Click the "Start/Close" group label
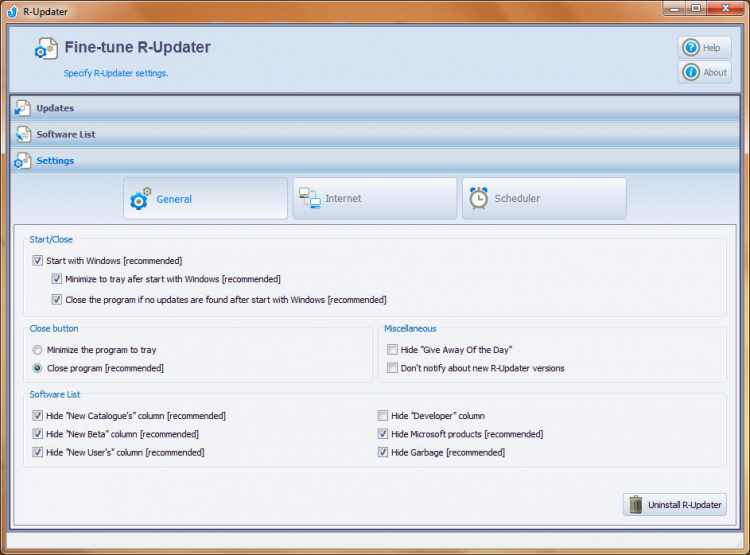This screenshot has height=555, width=750. pos(51,240)
